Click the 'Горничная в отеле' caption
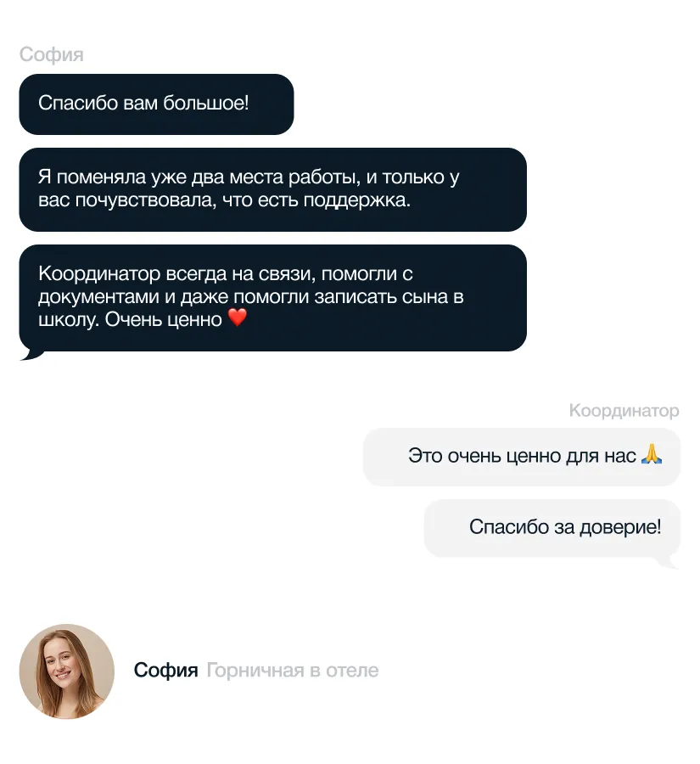Screen dimensions: 700x764 click(x=293, y=671)
